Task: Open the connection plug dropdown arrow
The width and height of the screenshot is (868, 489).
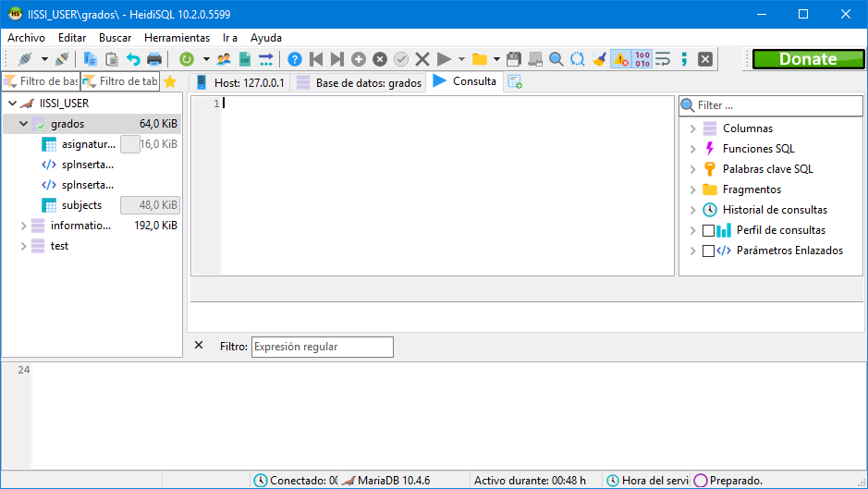Action: click(x=44, y=59)
